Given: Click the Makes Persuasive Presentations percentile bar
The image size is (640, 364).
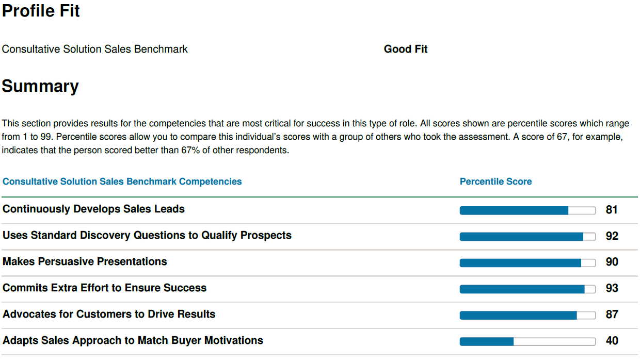Looking at the screenshot, I should pos(527,263).
